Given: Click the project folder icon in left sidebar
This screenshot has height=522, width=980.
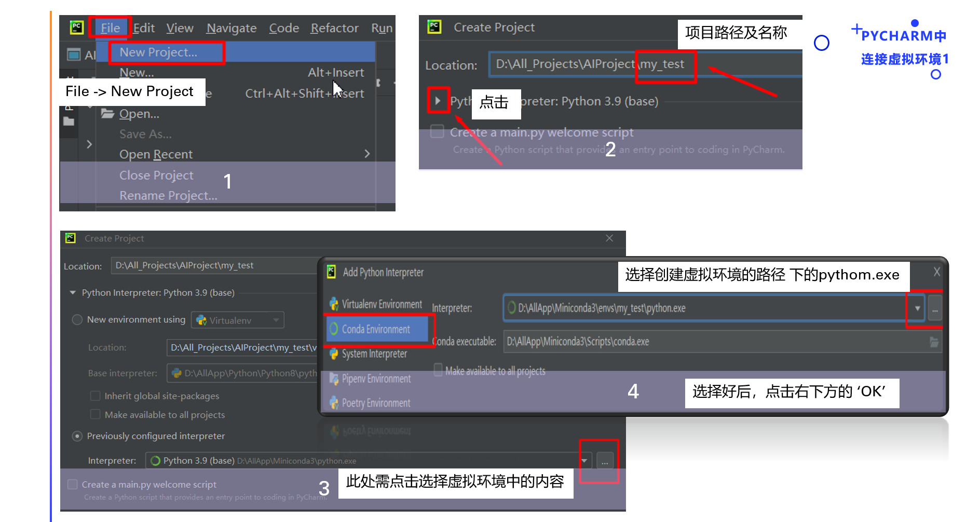Looking at the screenshot, I should (69, 122).
